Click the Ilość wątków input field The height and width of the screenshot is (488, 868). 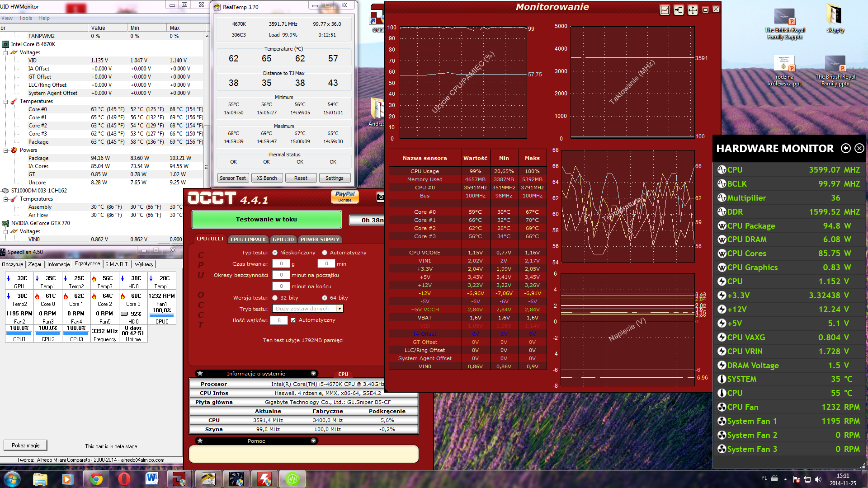[279, 320]
